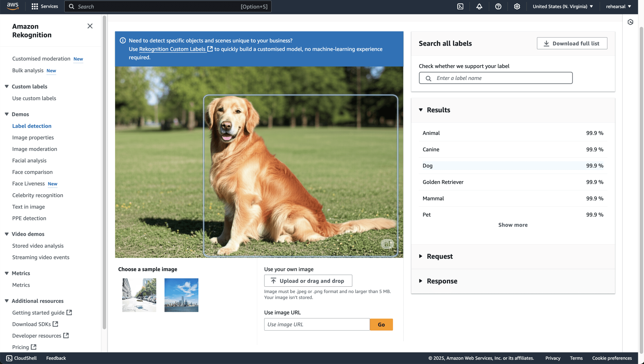This screenshot has height=364, width=644.
Task: Select the city skyline sample image
Action: pos(181,295)
